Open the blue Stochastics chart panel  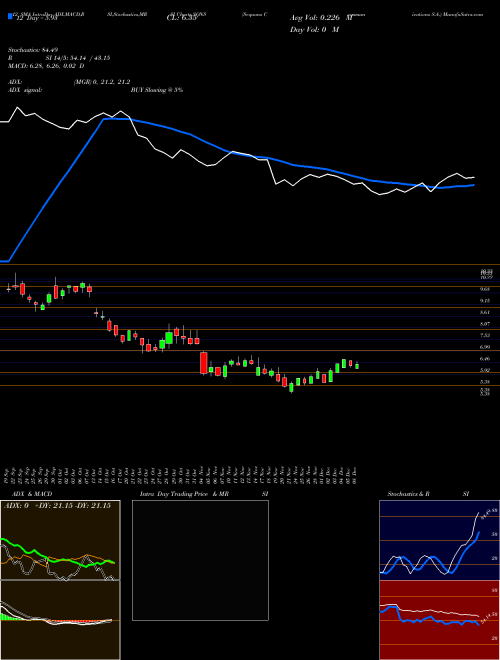[x=439, y=540]
